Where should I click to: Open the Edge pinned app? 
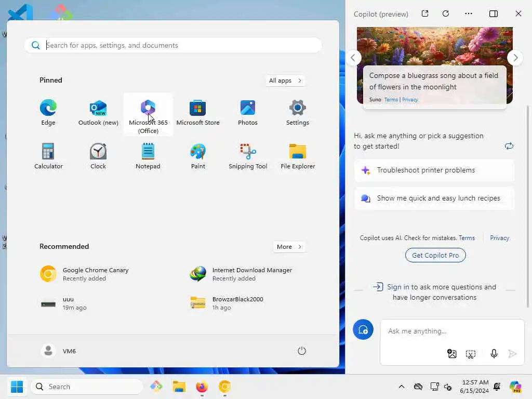pos(48,113)
